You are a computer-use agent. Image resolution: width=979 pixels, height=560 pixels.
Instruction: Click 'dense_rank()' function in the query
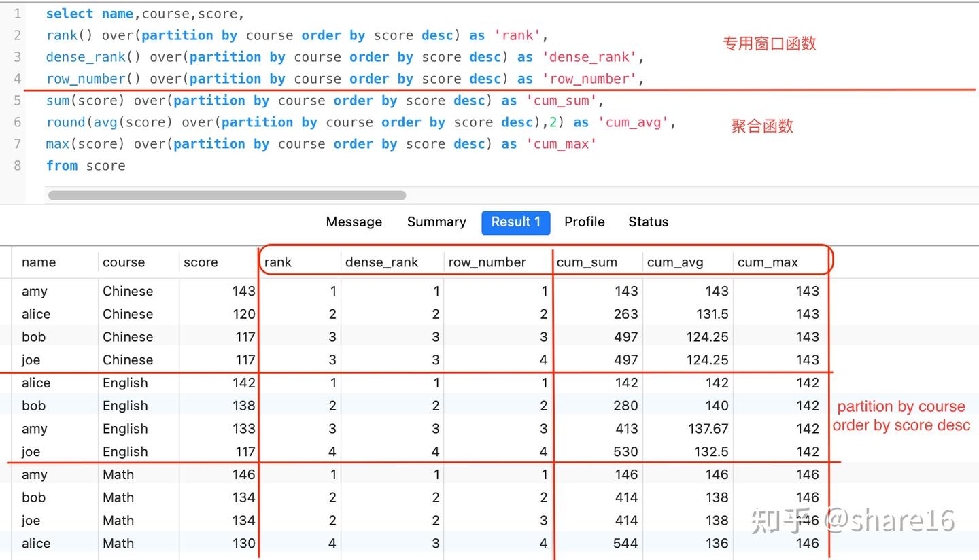point(94,57)
